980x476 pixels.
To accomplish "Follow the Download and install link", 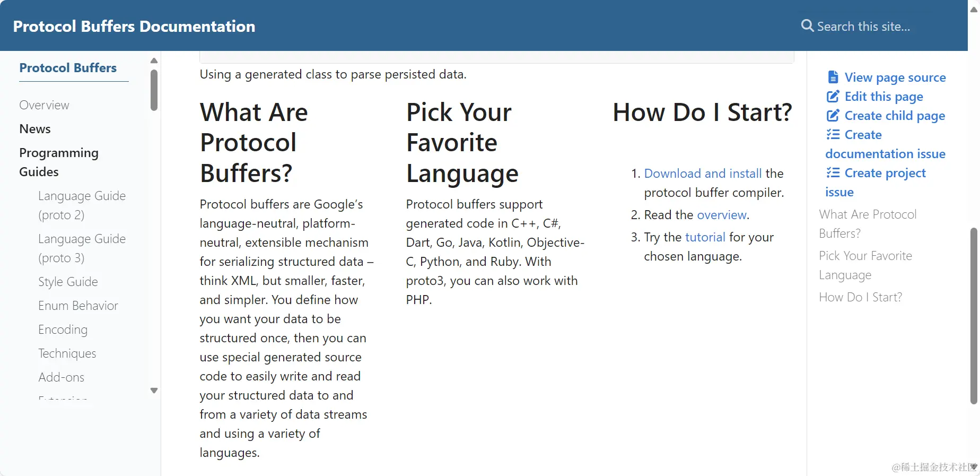I will [x=703, y=174].
